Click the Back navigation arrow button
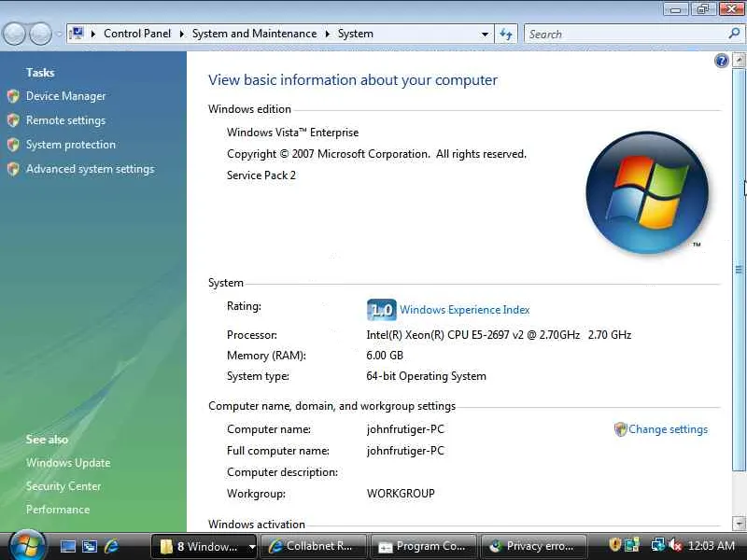Image resolution: width=747 pixels, height=560 pixels. [14, 34]
